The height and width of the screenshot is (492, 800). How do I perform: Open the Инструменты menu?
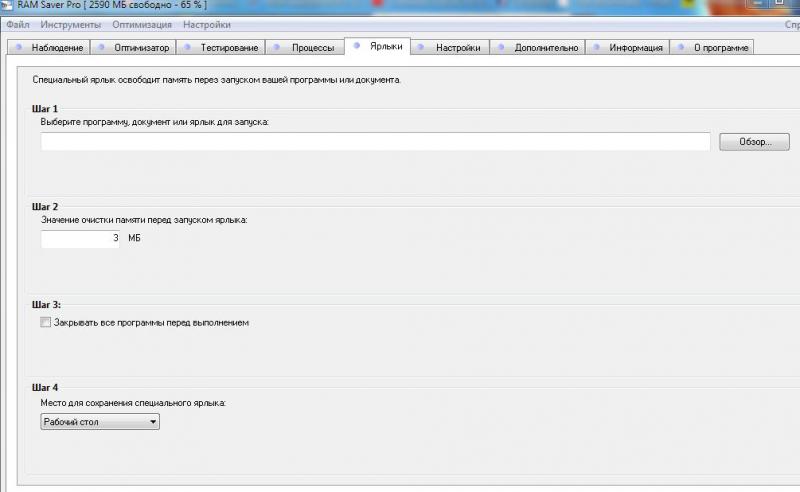click(x=70, y=24)
